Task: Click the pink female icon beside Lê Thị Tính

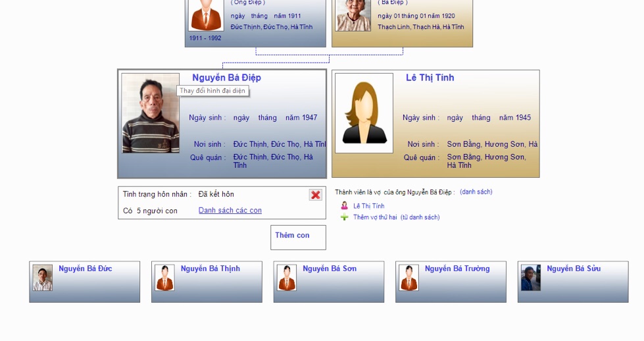Action: pyautogui.click(x=344, y=205)
